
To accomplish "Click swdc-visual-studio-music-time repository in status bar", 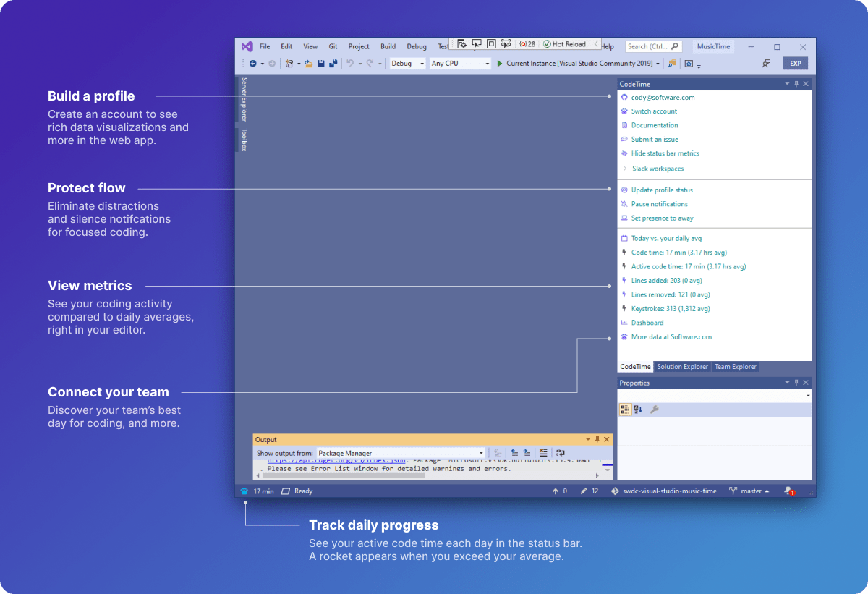I will (x=664, y=491).
